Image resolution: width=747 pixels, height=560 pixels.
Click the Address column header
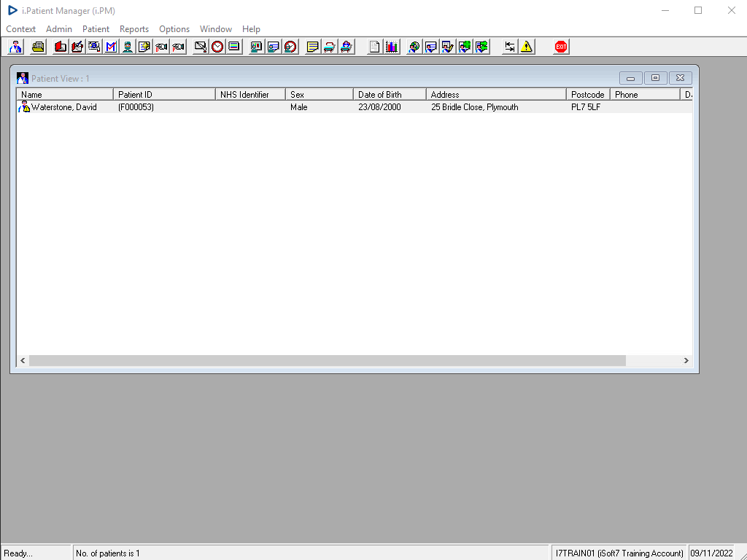496,94
